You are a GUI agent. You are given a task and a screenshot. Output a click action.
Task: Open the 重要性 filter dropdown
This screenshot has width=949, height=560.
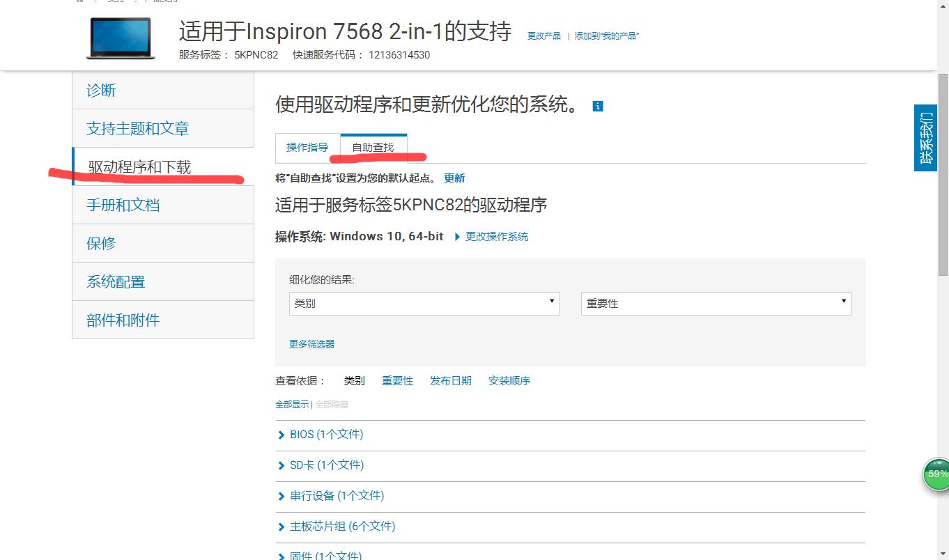[x=715, y=303]
